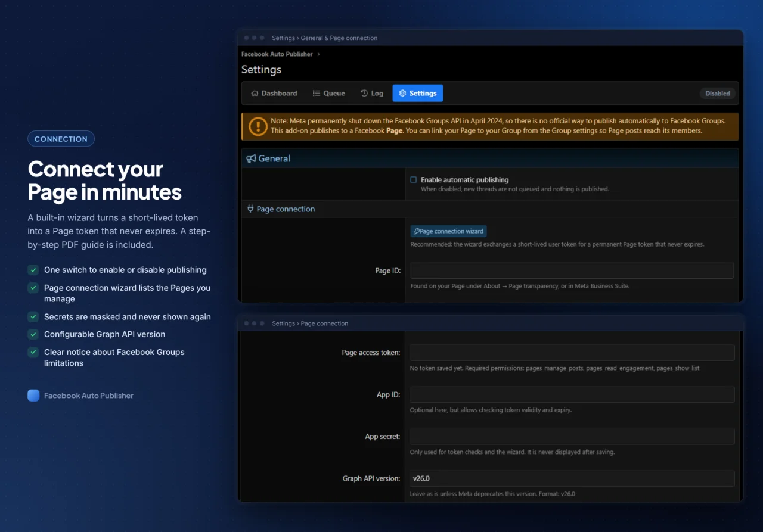This screenshot has width=763, height=532.
Task: Click checkmark beside Secrets are masked
Action: click(33, 316)
